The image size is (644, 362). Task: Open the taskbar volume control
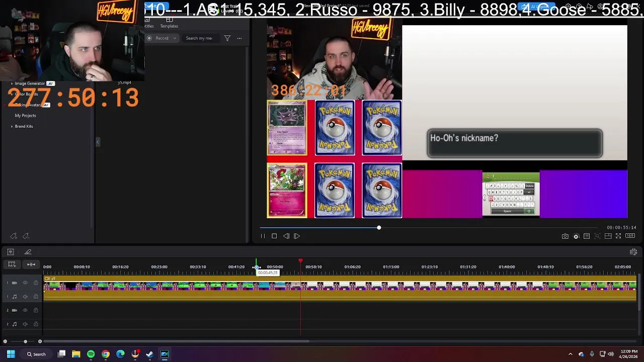611,354
